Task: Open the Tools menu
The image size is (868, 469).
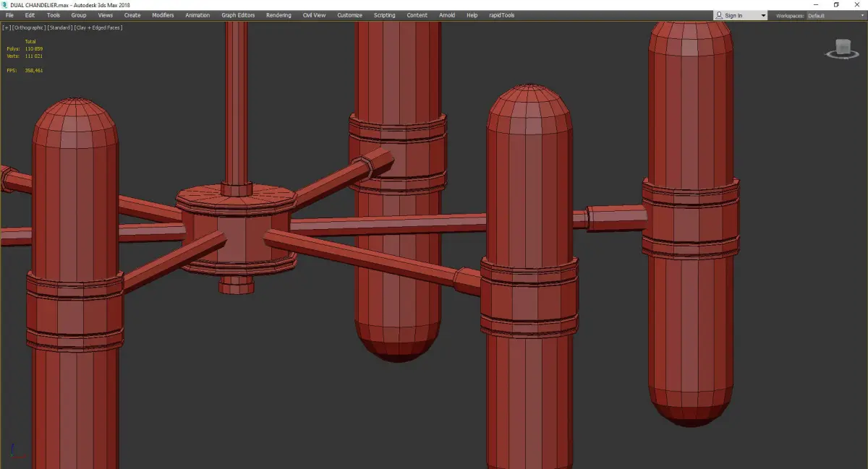Action: [x=54, y=15]
